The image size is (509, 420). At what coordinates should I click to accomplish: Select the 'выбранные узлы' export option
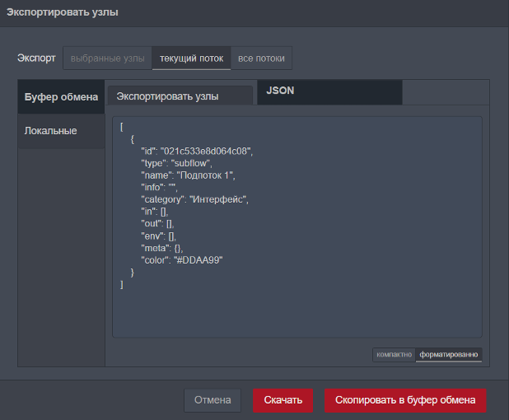[107, 58]
